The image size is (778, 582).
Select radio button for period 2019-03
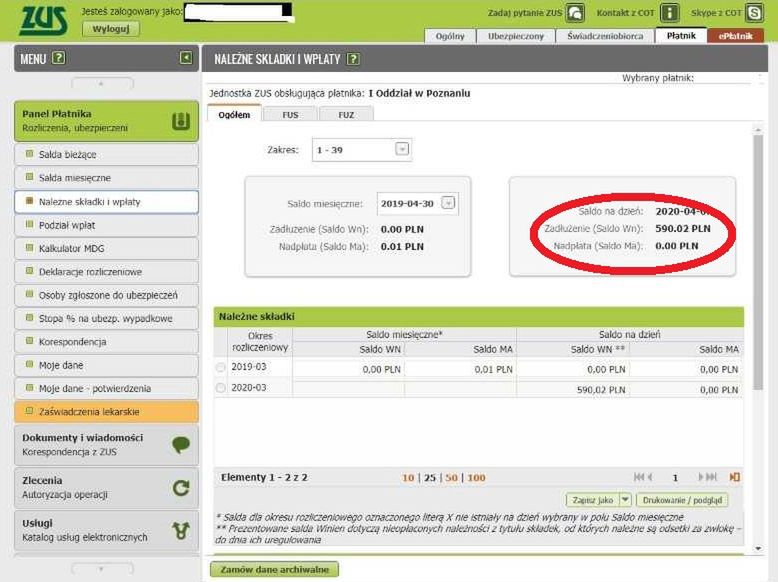click(221, 368)
